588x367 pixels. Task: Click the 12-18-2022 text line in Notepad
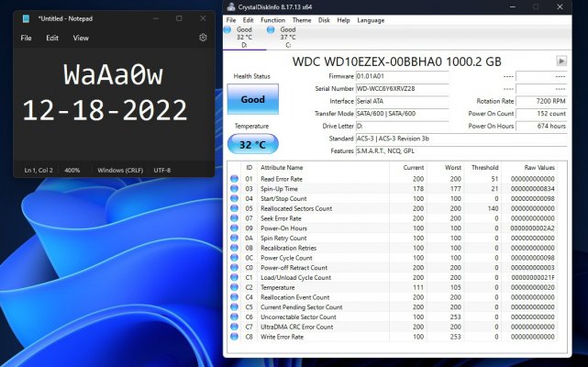pyautogui.click(x=105, y=110)
